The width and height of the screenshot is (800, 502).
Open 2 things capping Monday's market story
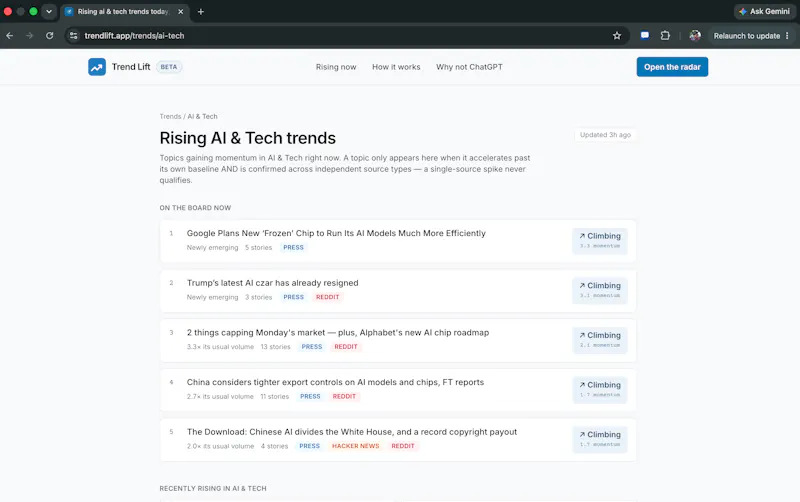(x=338, y=333)
